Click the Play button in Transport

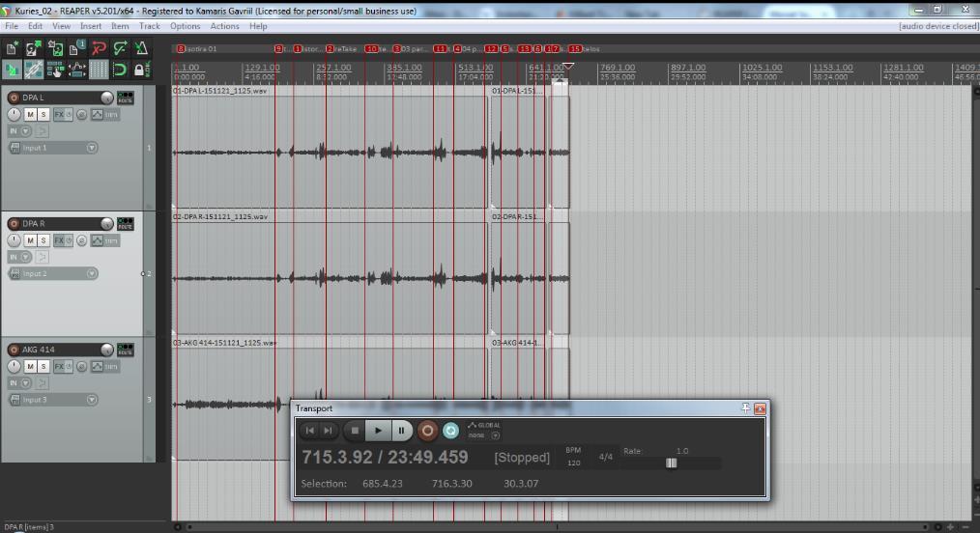378,431
